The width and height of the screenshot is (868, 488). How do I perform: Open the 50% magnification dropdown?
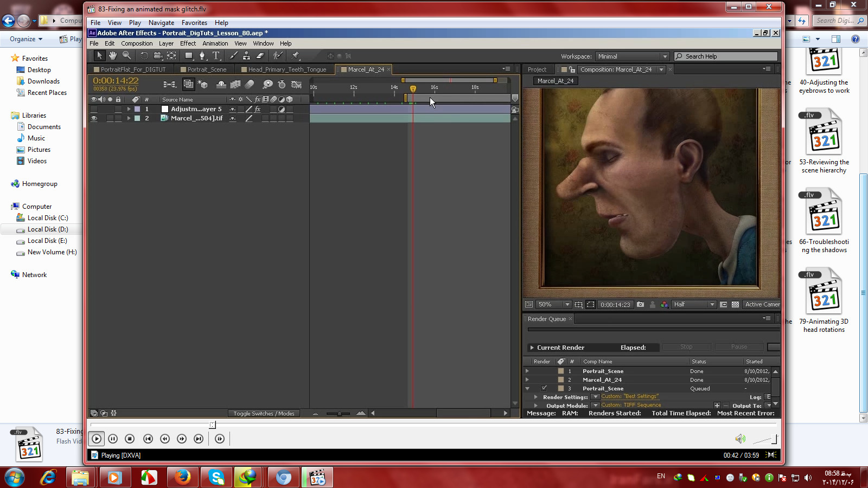coord(553,305)
